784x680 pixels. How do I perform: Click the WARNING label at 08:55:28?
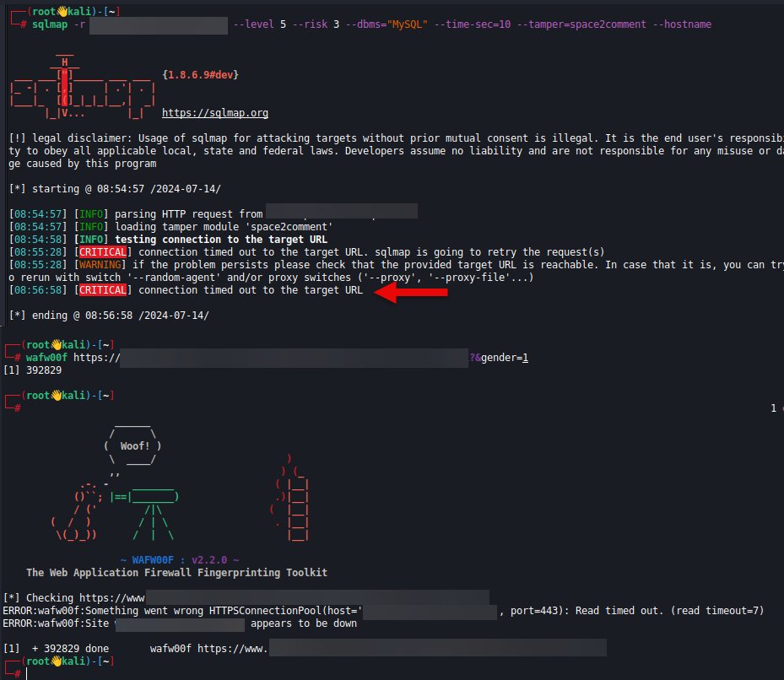coord(100,265)
